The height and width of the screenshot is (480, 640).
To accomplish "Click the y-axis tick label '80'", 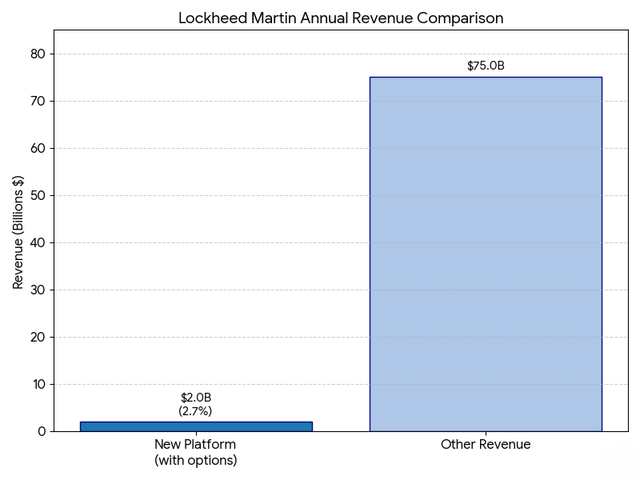I will 38,54.
